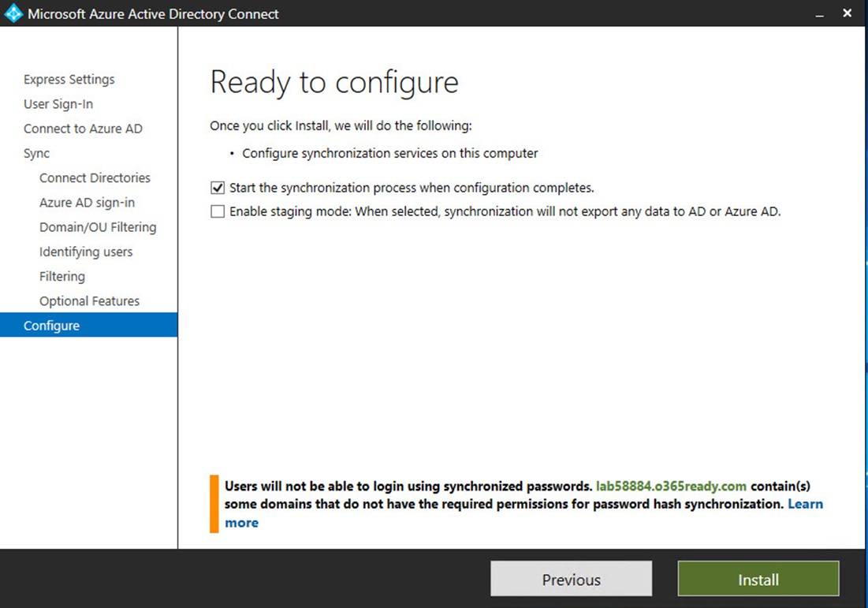
Task: Click 'Configure synchronization services on this computer' text
Action: pyautogui.click(x=389, y=154)
